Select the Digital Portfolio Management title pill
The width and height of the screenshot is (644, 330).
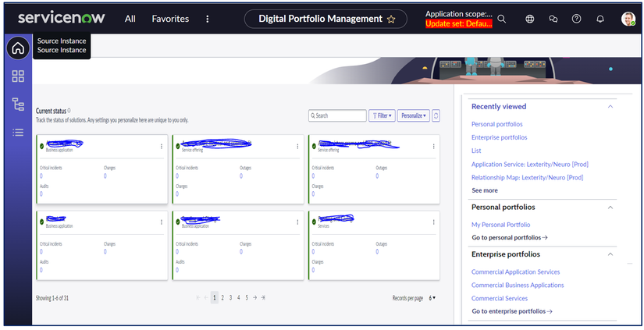coord(326,19)
